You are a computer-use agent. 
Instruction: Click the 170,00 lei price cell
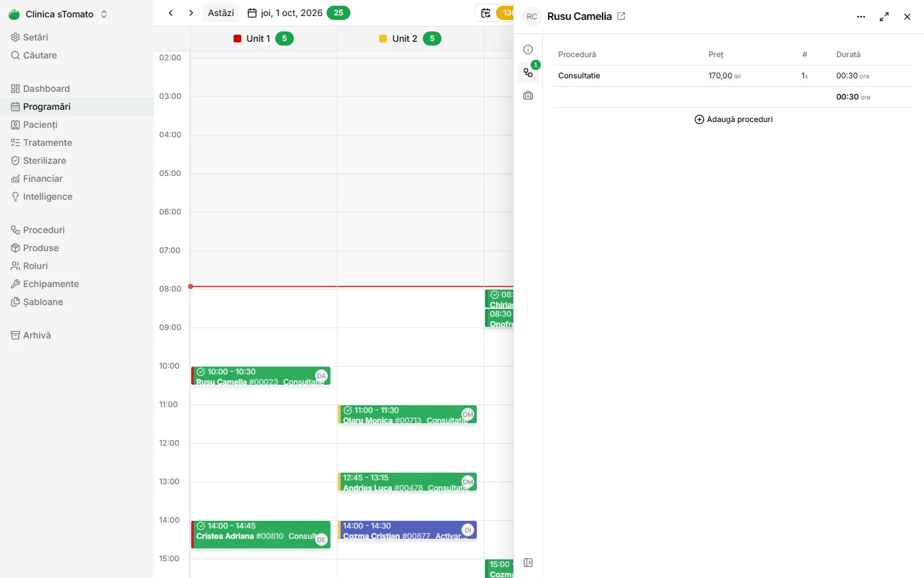[724, 76]
